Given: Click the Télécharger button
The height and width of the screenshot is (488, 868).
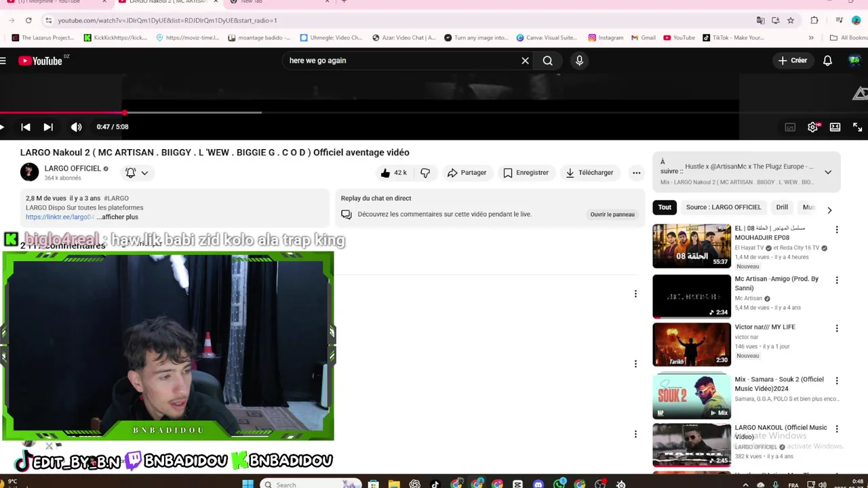Looking at the screenshot, I should pos(589,173).
